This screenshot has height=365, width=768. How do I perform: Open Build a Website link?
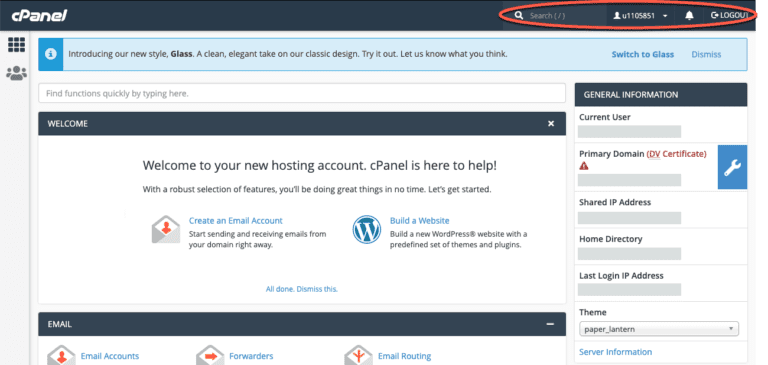[419, 221]
